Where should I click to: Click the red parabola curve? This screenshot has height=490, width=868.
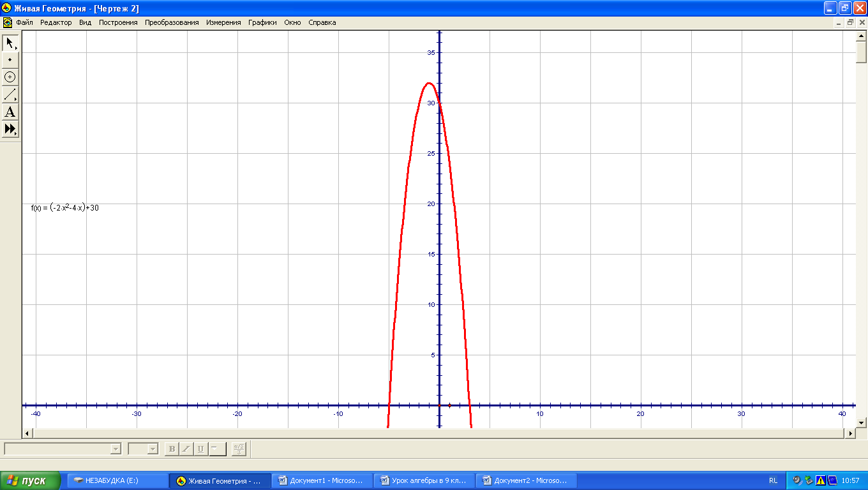click(428, 84)
